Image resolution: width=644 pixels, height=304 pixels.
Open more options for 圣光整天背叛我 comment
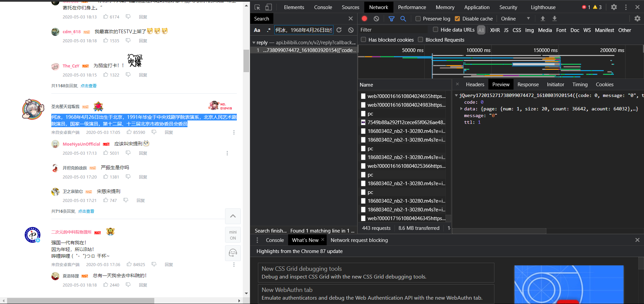click(234, 132)
